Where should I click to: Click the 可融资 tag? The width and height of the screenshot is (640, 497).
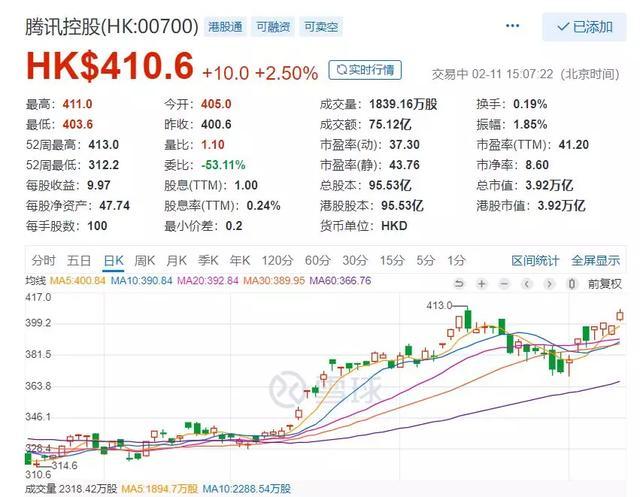[x=273, y=27]
